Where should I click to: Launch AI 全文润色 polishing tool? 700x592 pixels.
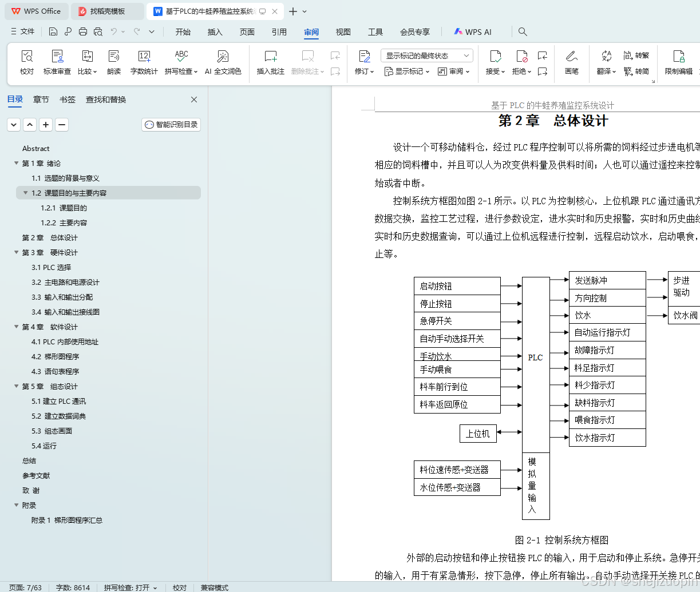click(x=223, y=62)
